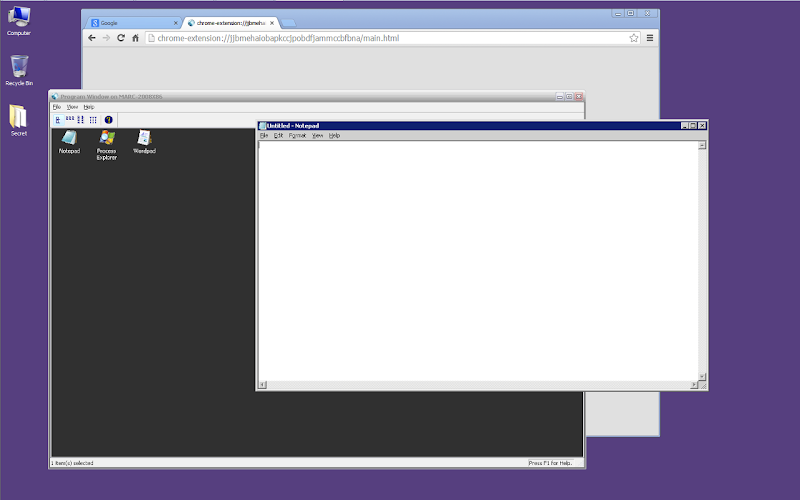Reload the Chrome page
Image resolution: width=800 pixels, height=500 pixels.
(121, 38)
